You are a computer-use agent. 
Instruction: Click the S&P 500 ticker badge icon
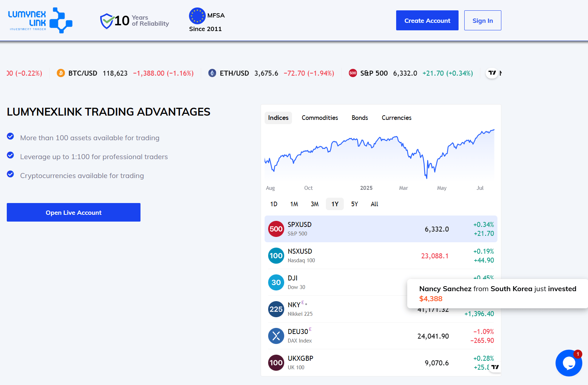[x=353, y=73]
